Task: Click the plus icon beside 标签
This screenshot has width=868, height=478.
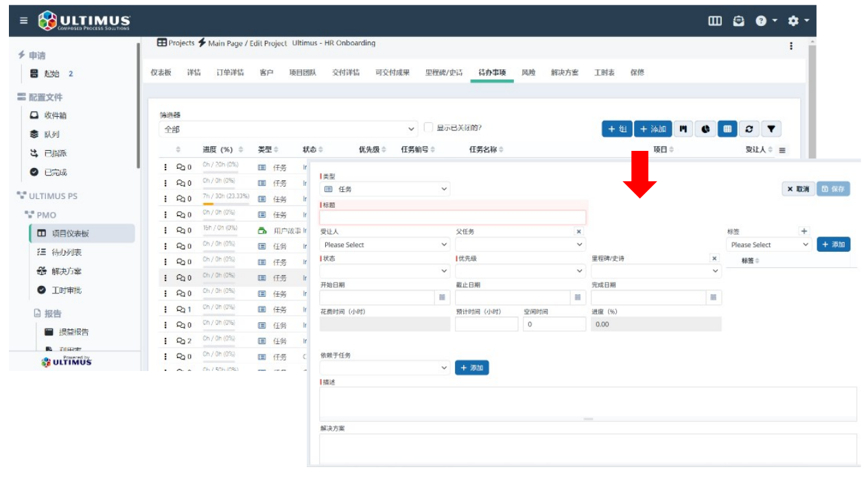Action: 805,232
